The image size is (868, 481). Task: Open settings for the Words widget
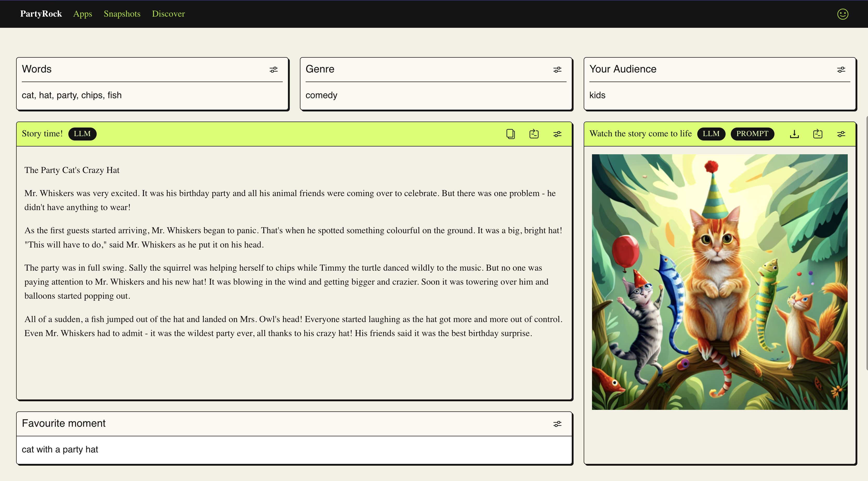(x=273, y=70)
